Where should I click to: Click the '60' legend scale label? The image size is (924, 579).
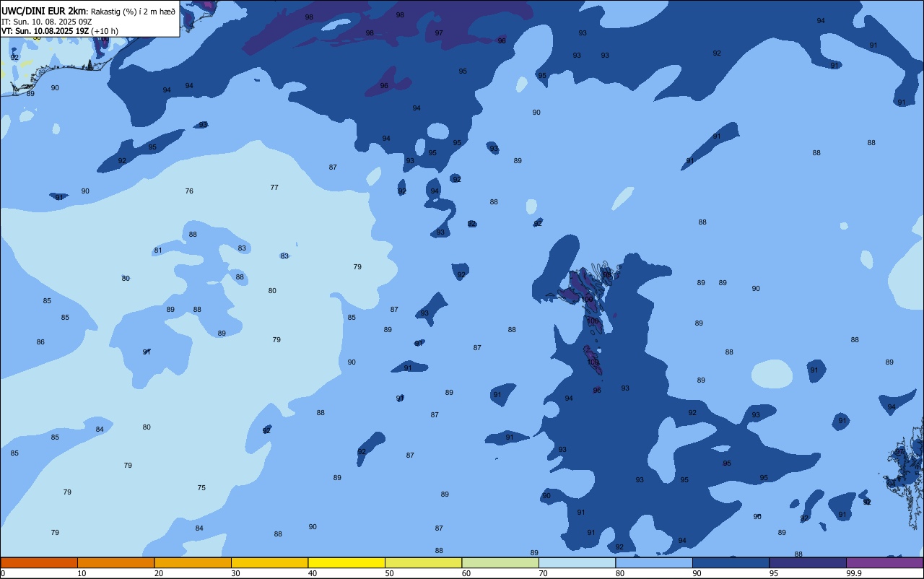click(x=466, y=573)
